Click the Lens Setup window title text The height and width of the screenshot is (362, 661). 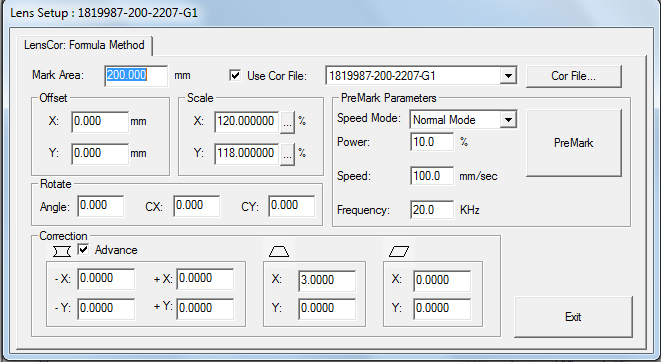104,13
